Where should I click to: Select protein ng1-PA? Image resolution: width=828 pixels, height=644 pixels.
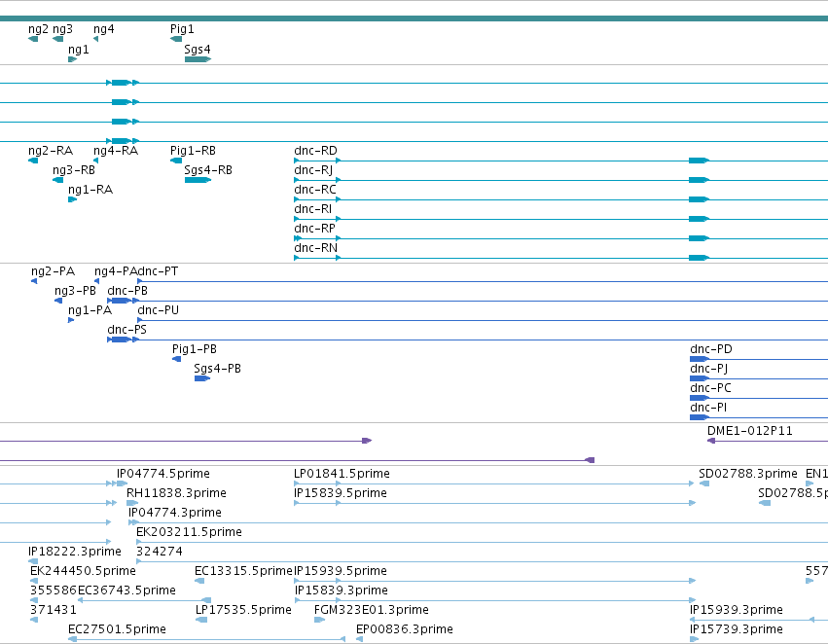point(90,311)
